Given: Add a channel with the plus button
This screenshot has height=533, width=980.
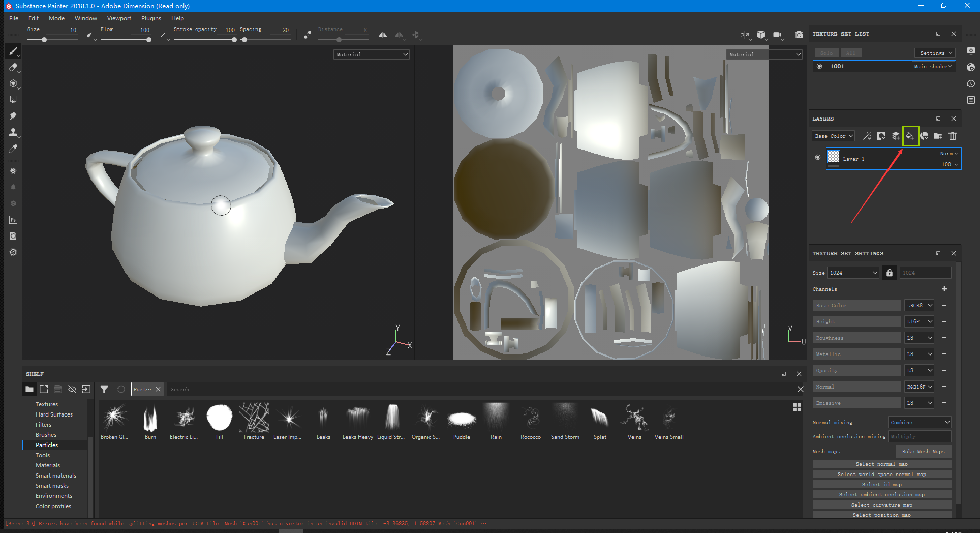Looking at the screenshot, I should pyautogui.click(x=944, y=289).
